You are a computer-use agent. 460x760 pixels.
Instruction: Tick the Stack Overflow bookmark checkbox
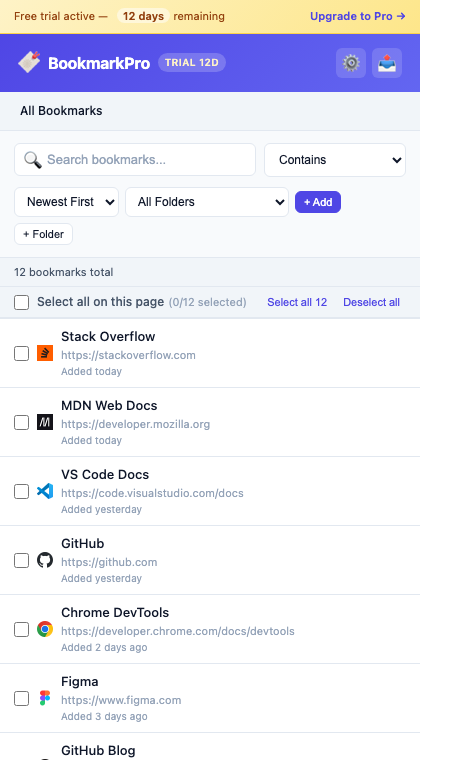tap(21, 353)
